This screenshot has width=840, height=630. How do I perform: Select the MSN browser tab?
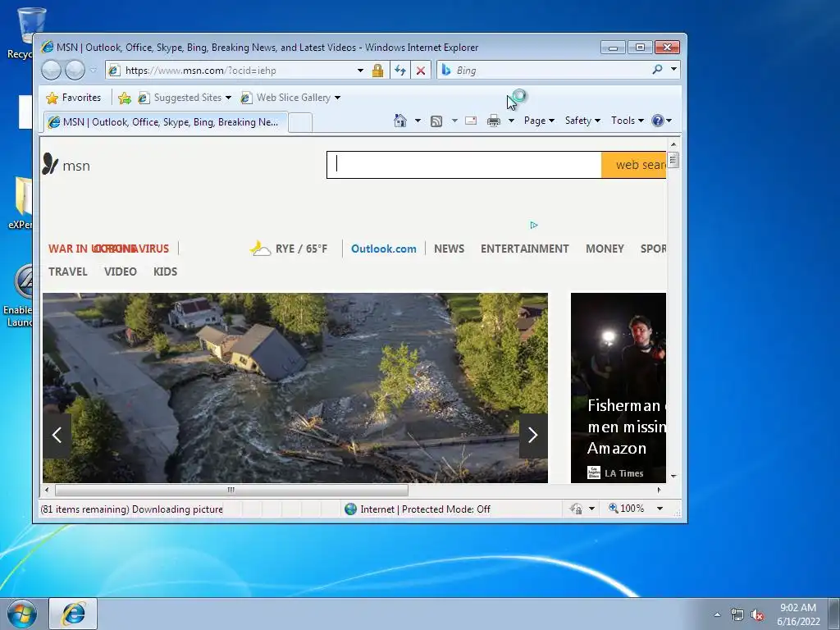click(x=165, y=122)
